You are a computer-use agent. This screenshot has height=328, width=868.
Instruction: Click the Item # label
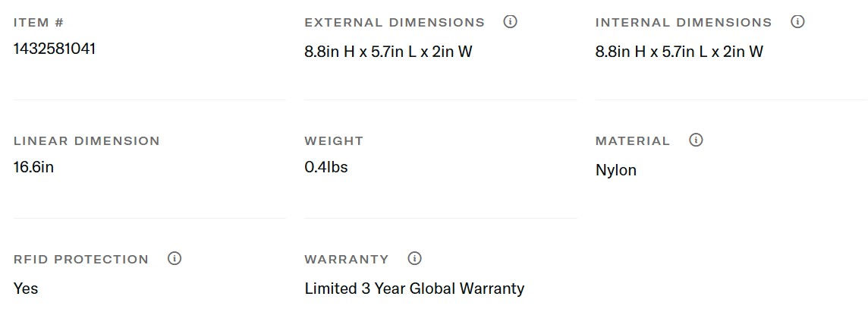click(x=39, y=23)
